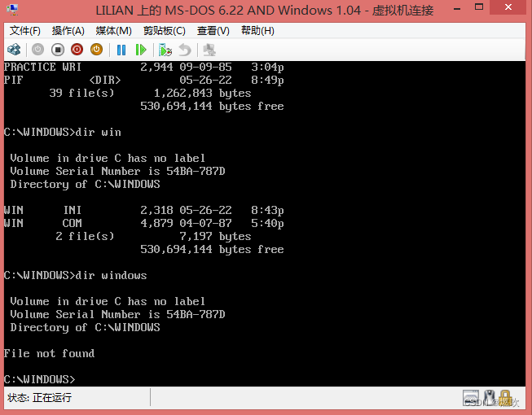The height and width of the screenshot is (415, 532).
Task: Click the window's title bar VM icon
Action: 13,10
